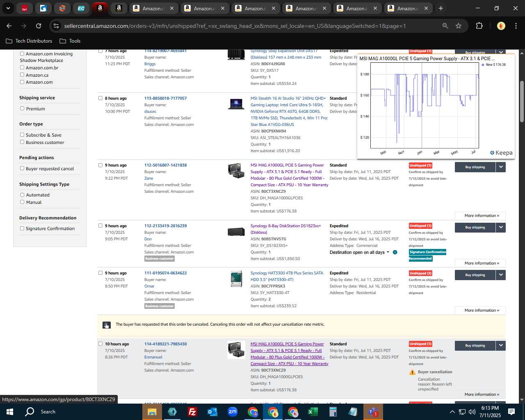Check the Business customer order type
The image size is (525, 420).
[x=22, y=142]
